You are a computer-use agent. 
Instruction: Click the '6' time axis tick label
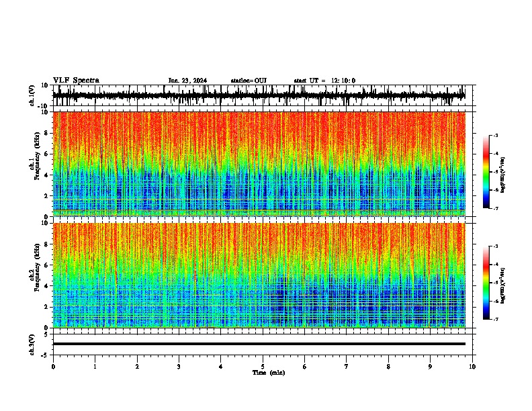point(304,367)
